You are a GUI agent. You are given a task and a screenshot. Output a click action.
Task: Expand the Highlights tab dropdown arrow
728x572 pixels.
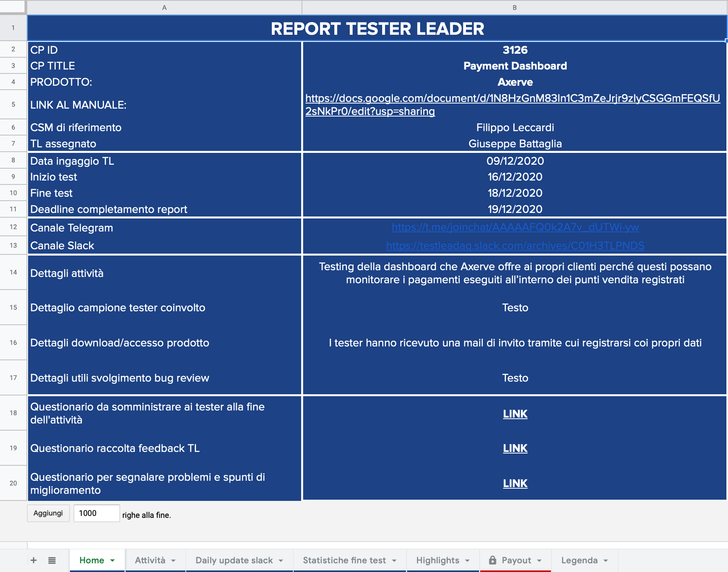pyautogui.click(x=468, y=561)
